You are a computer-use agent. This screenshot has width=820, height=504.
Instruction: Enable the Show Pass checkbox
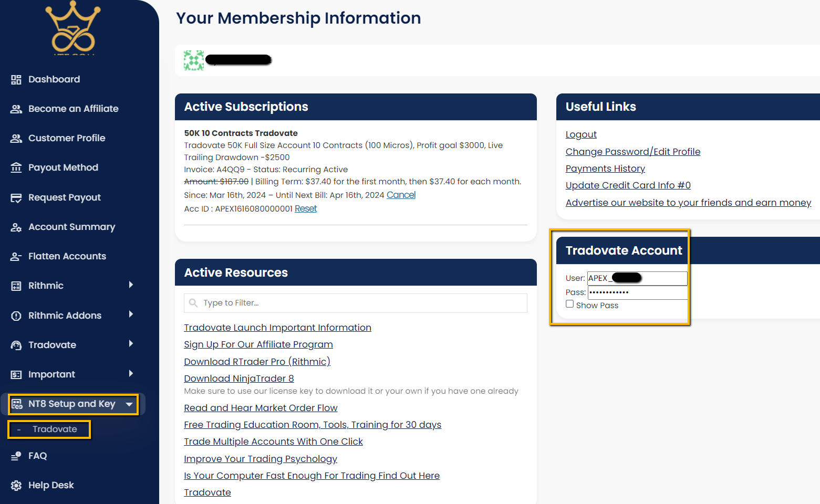[x=569, y=304]
